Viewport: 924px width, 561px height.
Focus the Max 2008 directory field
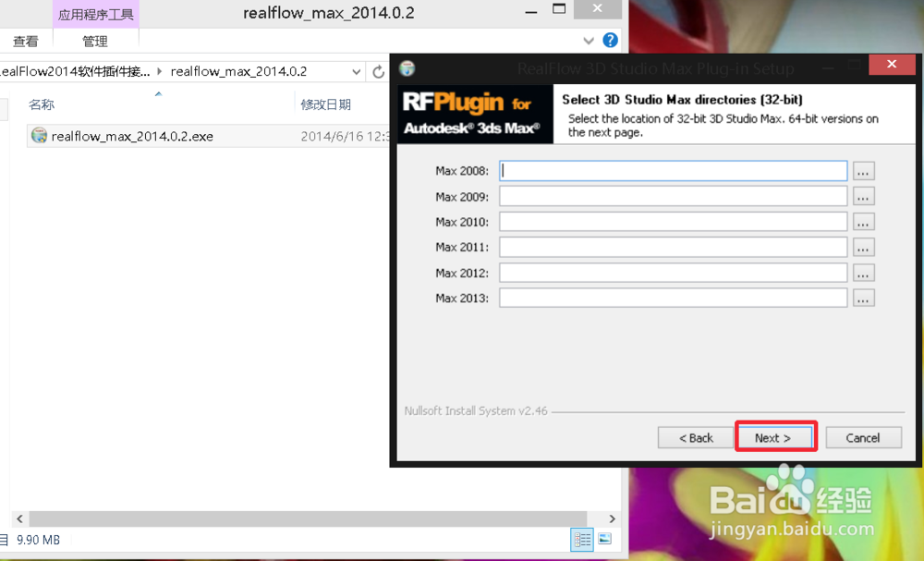(x=673, y=171)
